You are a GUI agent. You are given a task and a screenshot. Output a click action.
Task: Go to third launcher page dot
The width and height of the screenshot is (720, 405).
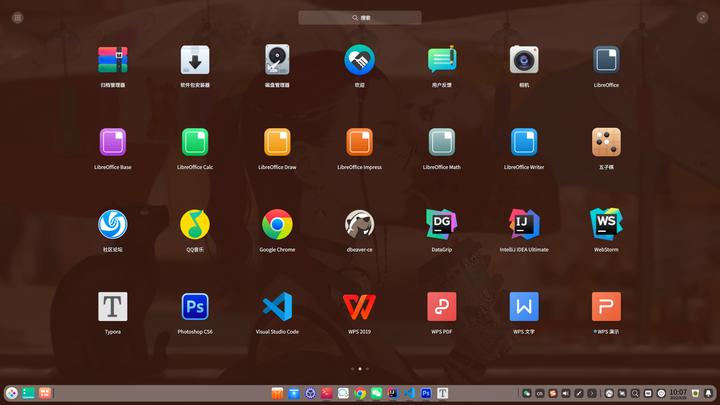click(367, 369)
